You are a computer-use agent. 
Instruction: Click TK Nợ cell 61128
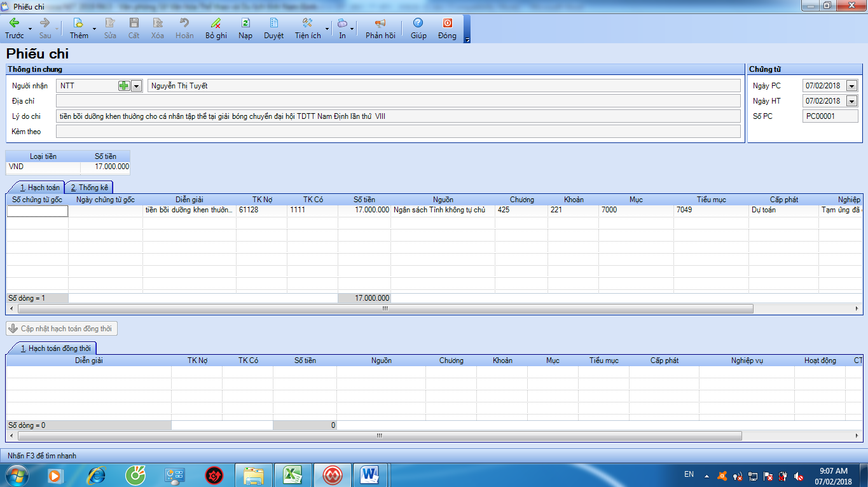click(x=261, y=210)
